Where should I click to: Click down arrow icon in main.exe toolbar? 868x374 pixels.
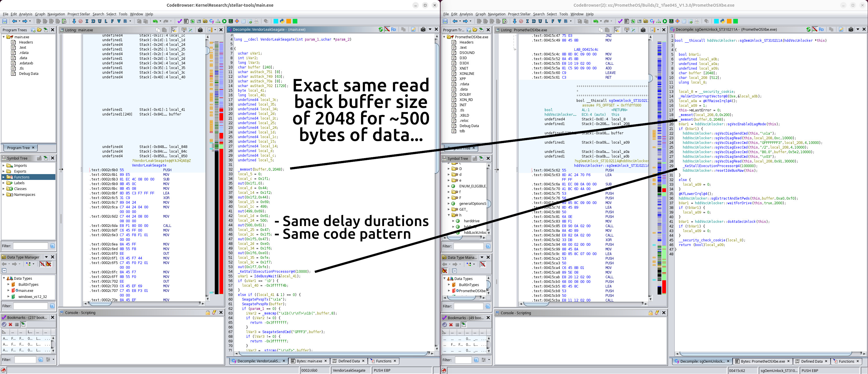tap(74, 21)
